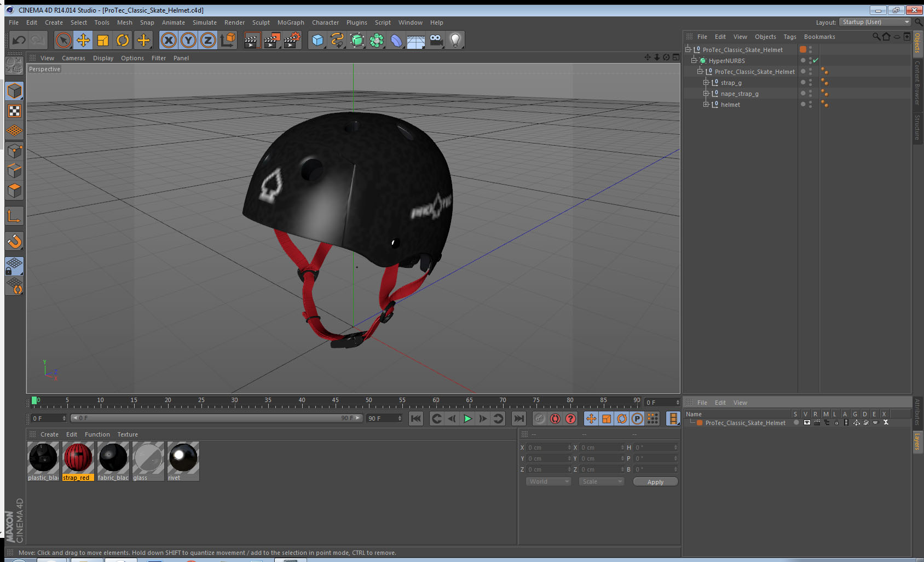
Task: Expand the strap_g object
Action: pyautogui.click(x=706, y=82)
